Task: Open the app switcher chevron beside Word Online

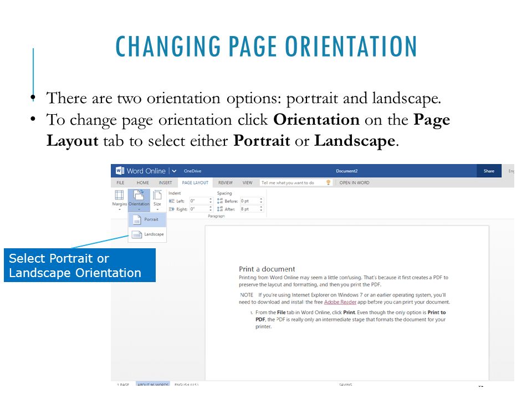Action: coord(174,171)
